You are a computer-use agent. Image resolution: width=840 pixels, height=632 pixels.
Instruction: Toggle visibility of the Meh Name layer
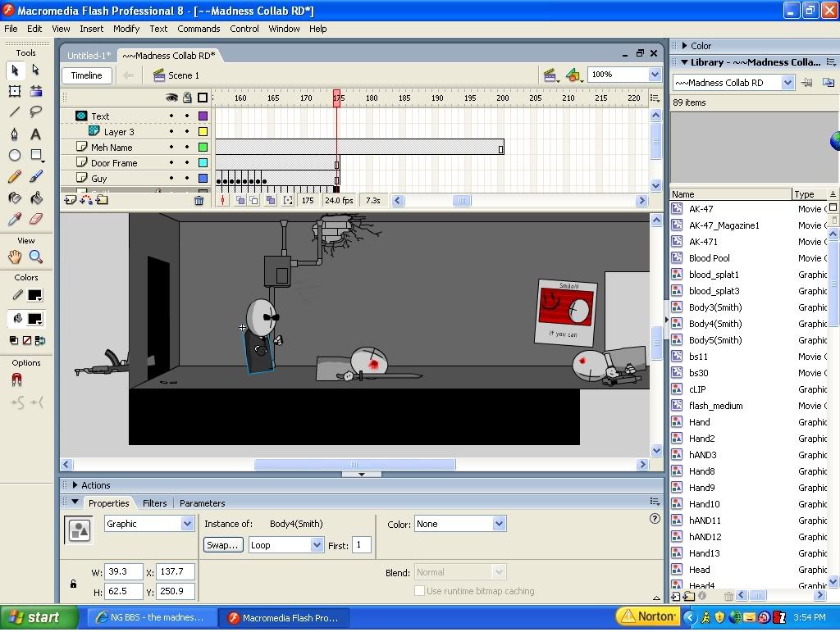[171, 148]
